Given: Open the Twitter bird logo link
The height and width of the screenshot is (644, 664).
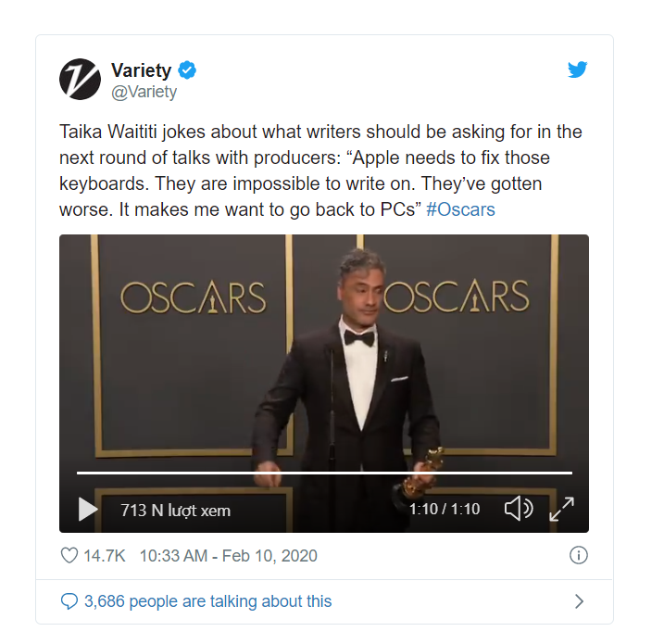Looking at the screenshot, I should pyautogui.click(x=578, y=69).
